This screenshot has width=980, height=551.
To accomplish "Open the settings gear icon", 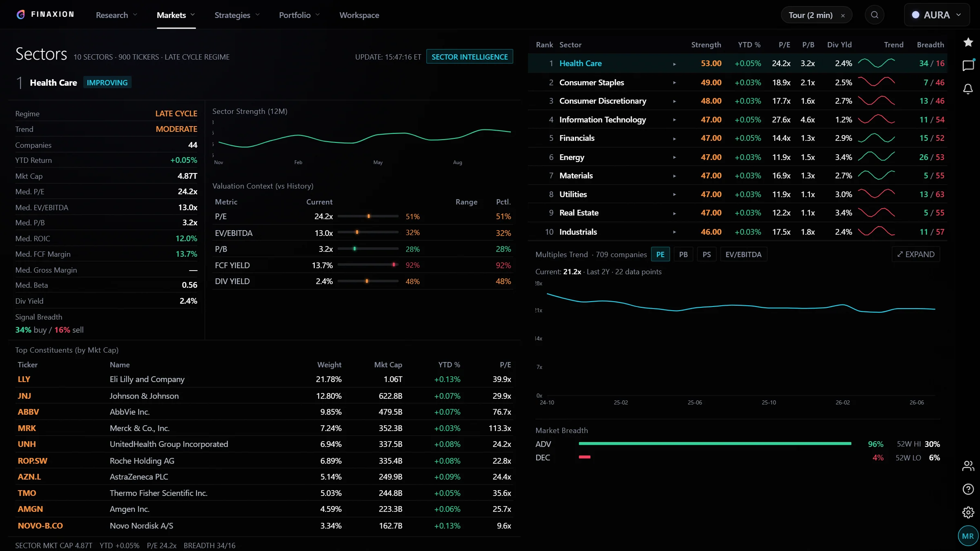I will tap(968, 512).
